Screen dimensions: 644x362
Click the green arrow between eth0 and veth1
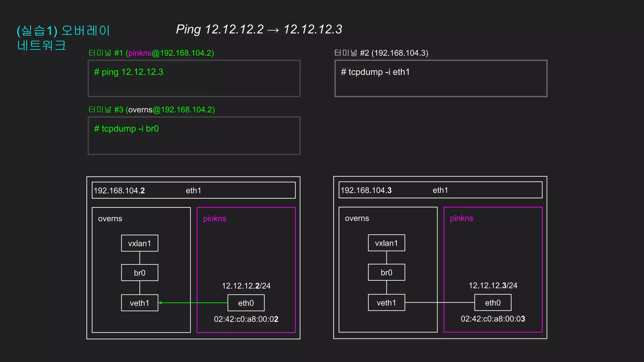(193, 303)
